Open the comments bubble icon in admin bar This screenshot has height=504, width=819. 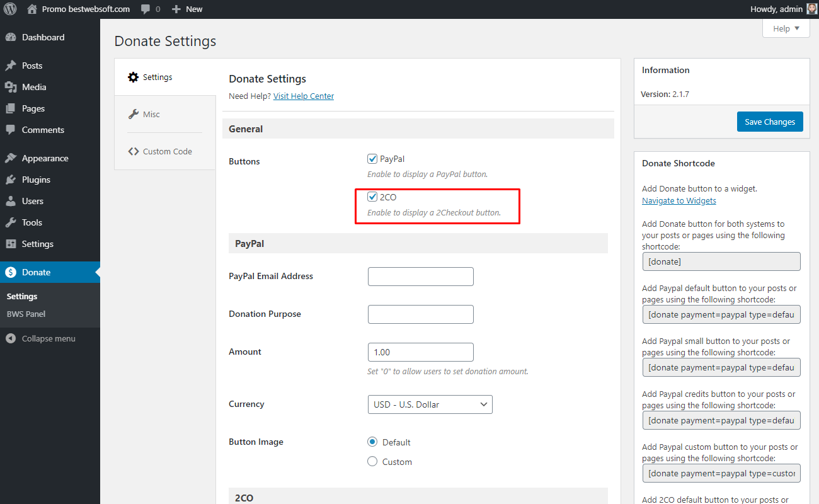(x=146, y=9)
